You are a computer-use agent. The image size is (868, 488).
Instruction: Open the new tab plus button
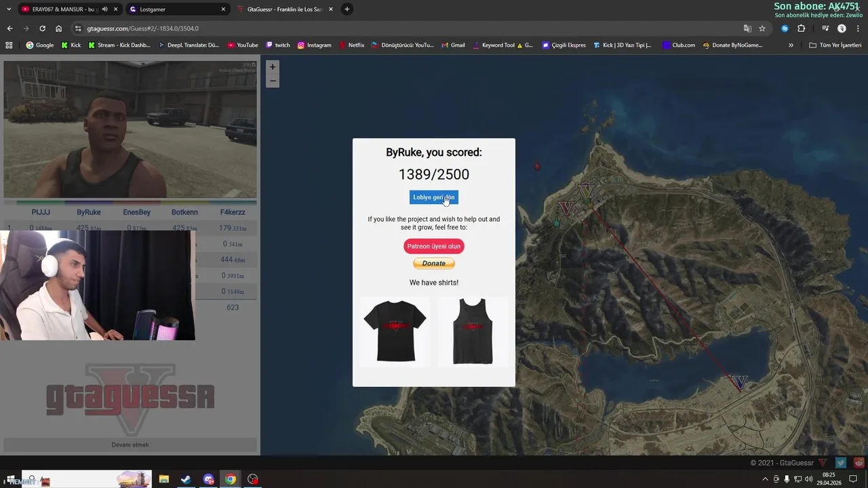[347, 9]
